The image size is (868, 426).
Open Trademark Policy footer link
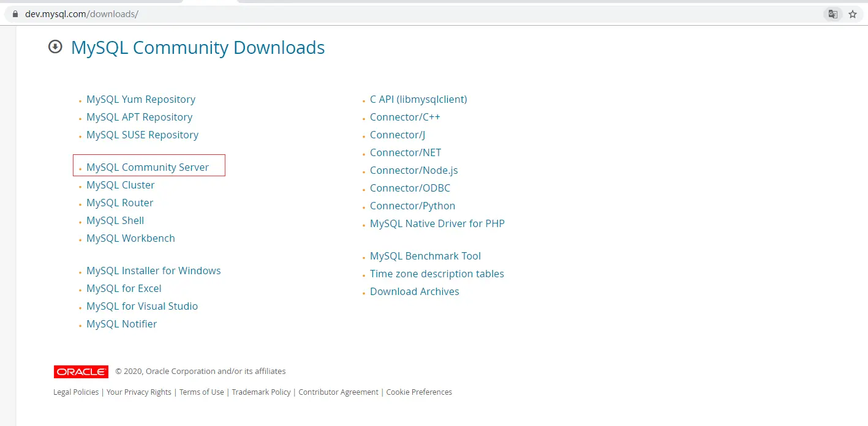[x=262, y=392]
